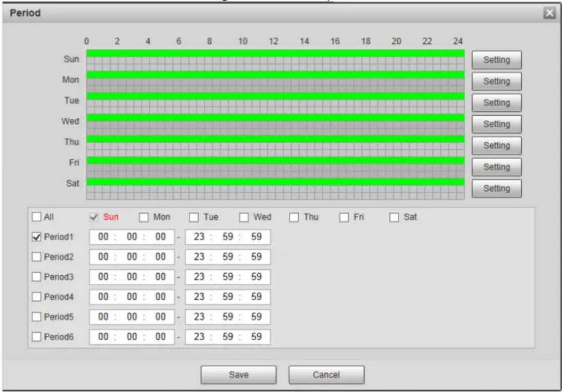Select the Period6 end minute field
The image size is (562, 392).
coord(227,337)
